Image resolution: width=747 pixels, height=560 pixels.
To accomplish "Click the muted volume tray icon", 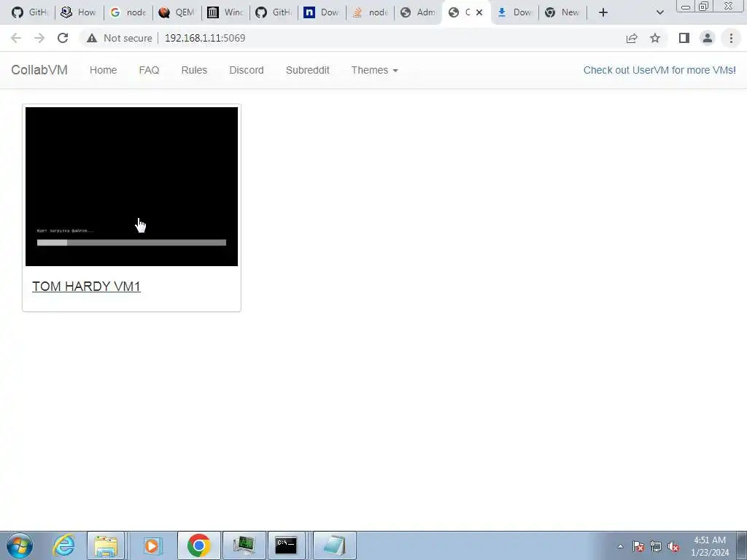I will coord(673,546).
